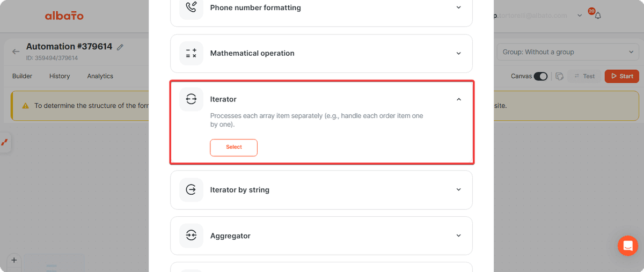Open the notifications bell

(x=597, y=16)
